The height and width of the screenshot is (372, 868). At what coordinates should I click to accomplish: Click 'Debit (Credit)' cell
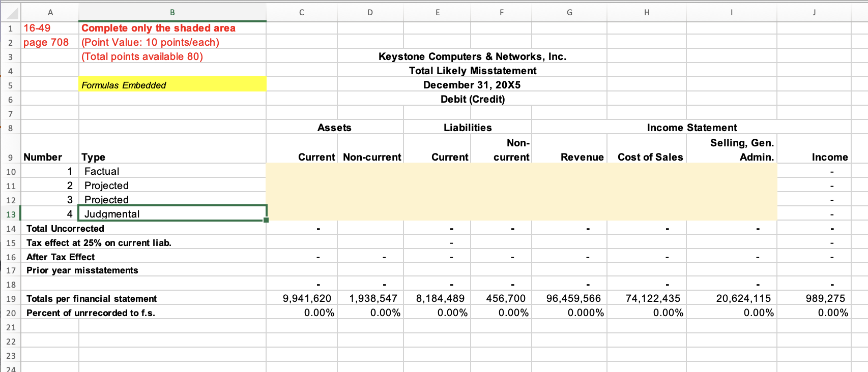tap(473, 99)
